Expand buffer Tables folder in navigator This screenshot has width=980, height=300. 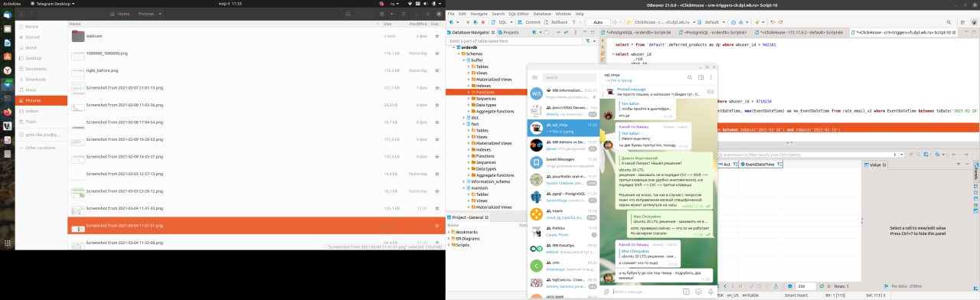469,67
